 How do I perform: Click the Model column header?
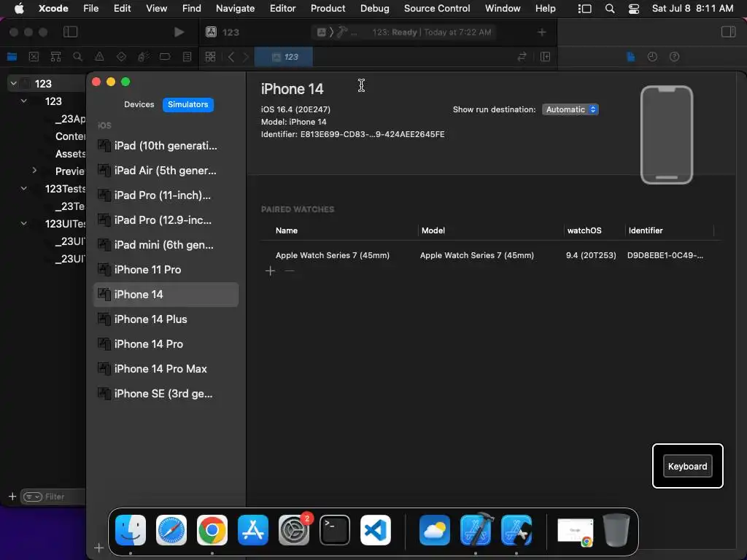433,230
